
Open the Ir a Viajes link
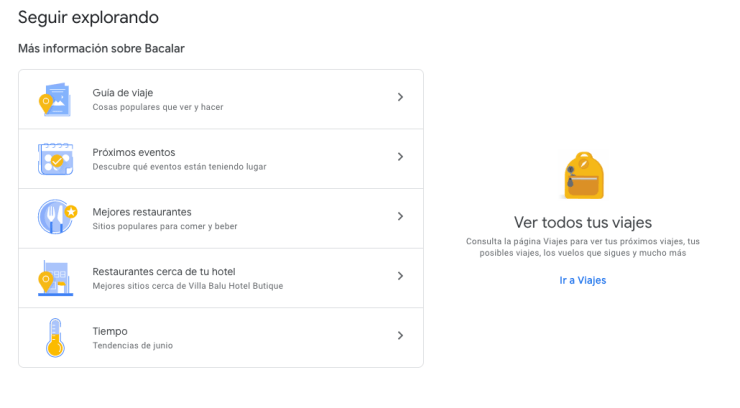pyautogui.click(x=582, y=280)
